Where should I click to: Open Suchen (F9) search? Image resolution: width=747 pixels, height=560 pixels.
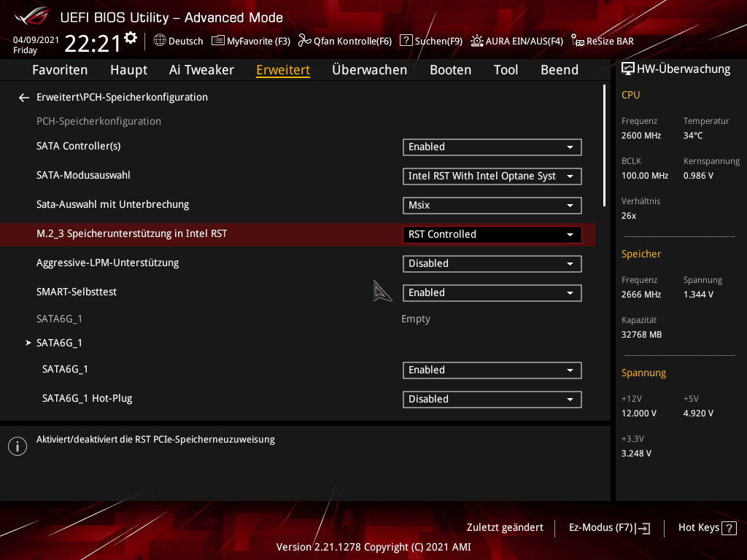click(x=431, y=41)
